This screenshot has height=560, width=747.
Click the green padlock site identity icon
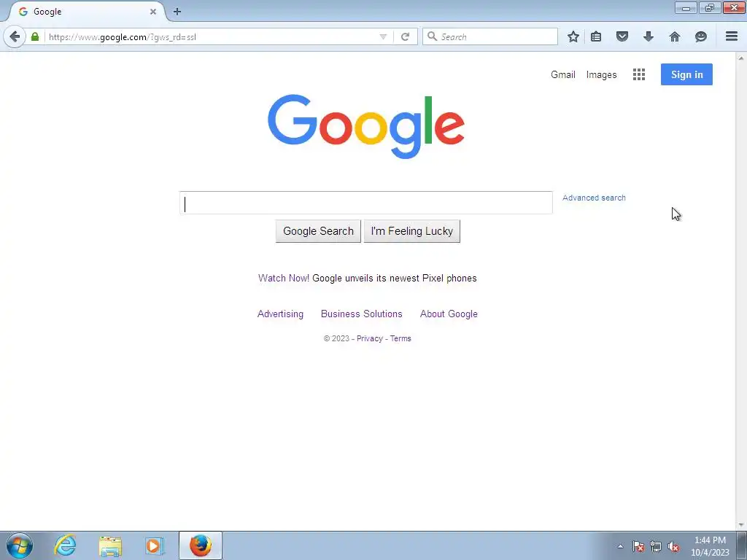tap(35, 36)
